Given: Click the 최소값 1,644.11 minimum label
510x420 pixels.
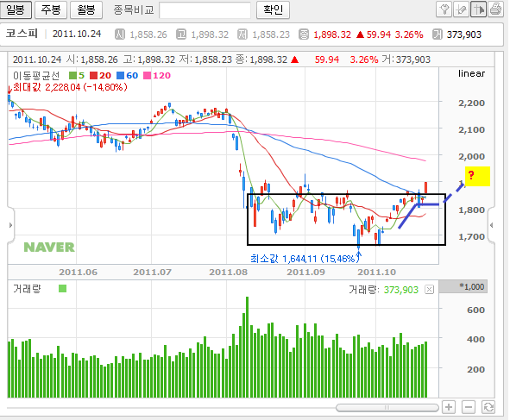Looking at the screenshot, I should click(305, 259).
